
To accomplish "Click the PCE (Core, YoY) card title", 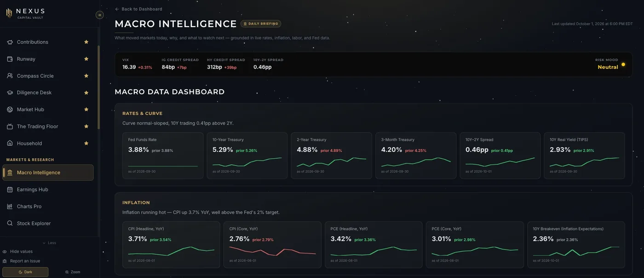I will [x=447, y=229].
